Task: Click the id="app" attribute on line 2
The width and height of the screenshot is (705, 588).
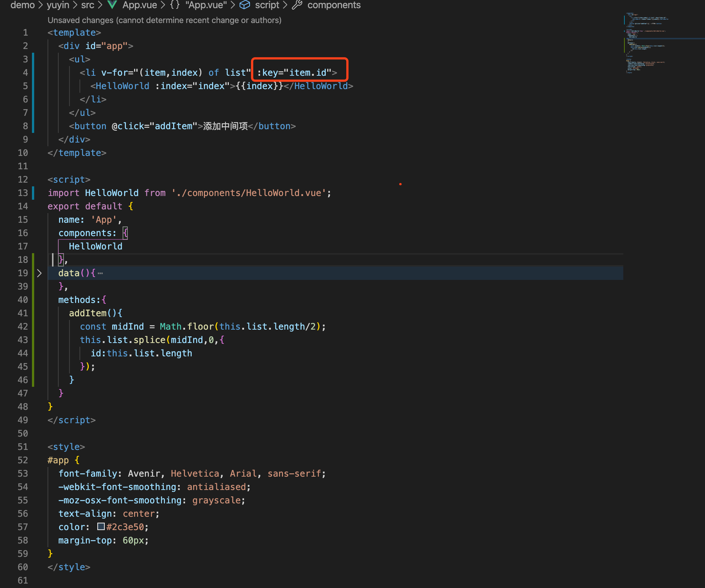Action: click(107, 46)
